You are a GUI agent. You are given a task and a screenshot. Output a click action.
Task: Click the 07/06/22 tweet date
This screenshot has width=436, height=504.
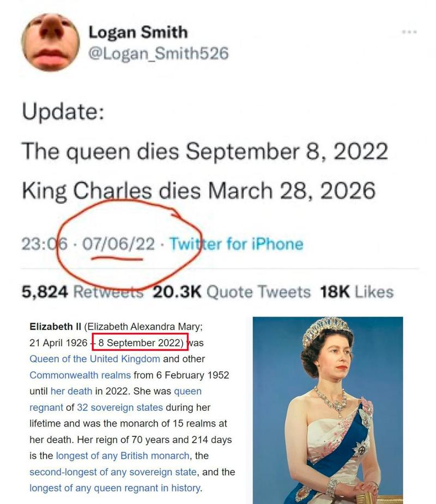point(118,243)
